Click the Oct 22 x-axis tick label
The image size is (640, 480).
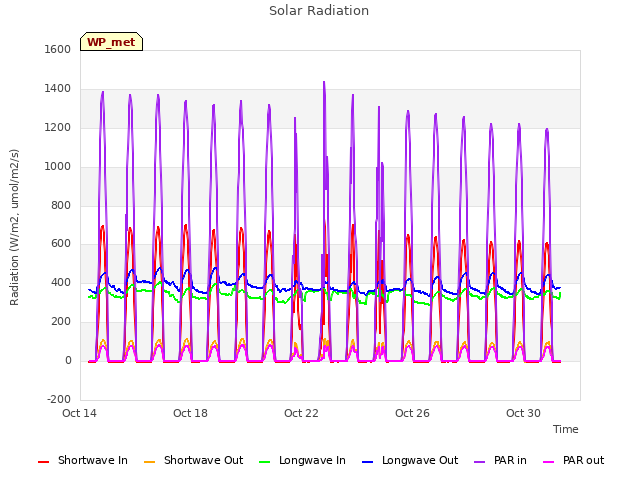(x=301, y=413)
